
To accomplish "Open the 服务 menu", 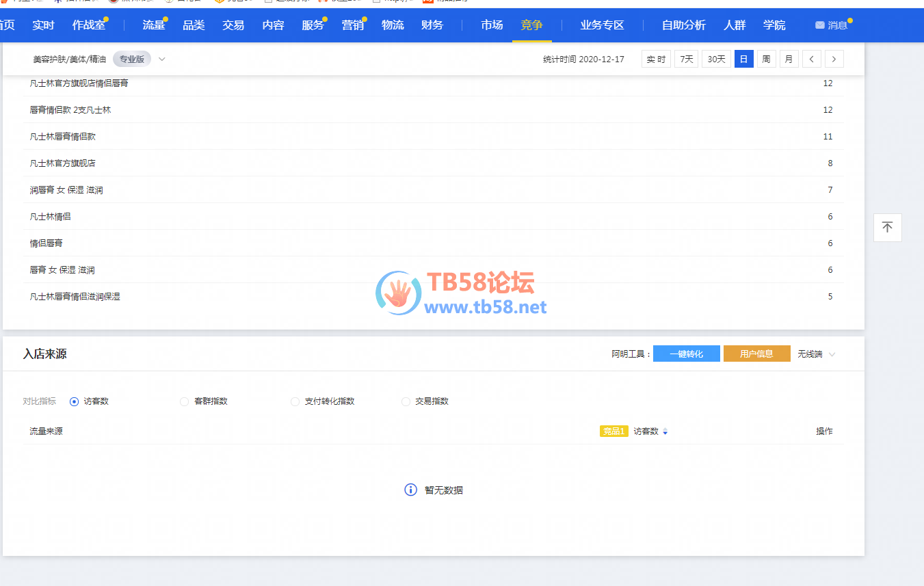I will click(313, 25).
